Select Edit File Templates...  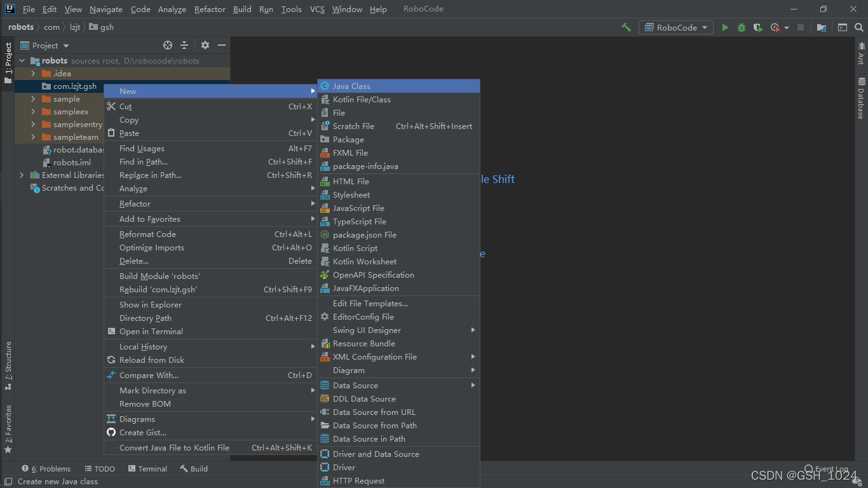398,304
